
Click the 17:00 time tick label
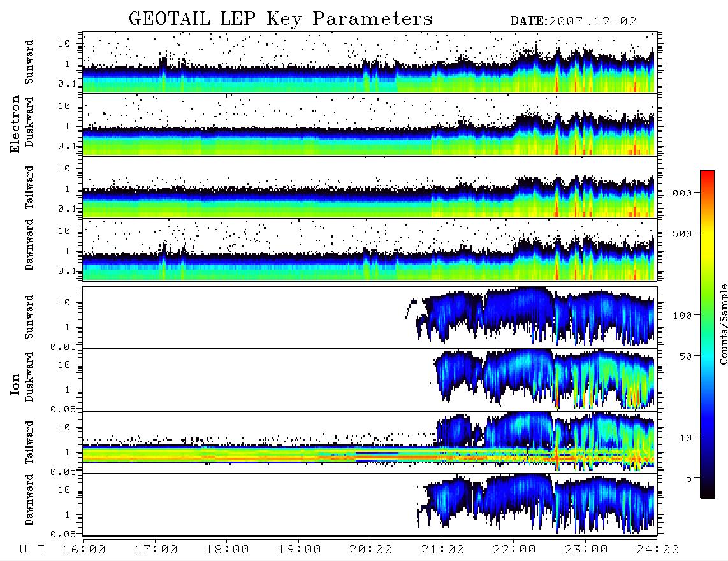[156, 550]
